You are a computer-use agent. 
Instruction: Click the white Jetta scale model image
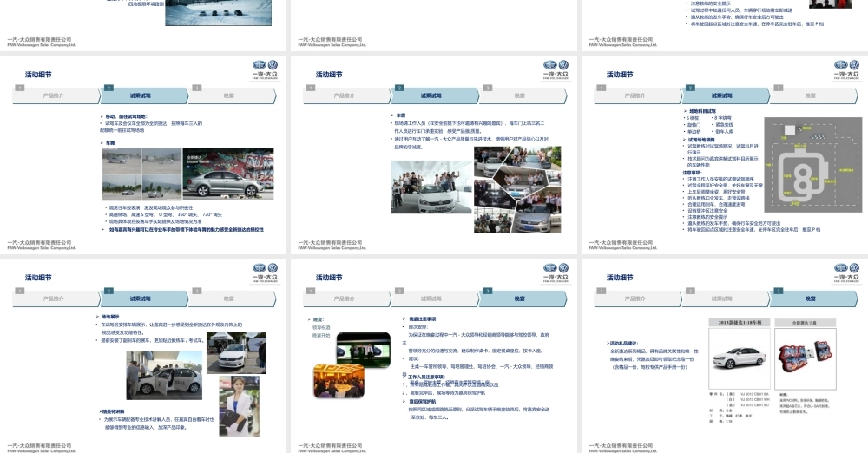(x=740, y=358)
